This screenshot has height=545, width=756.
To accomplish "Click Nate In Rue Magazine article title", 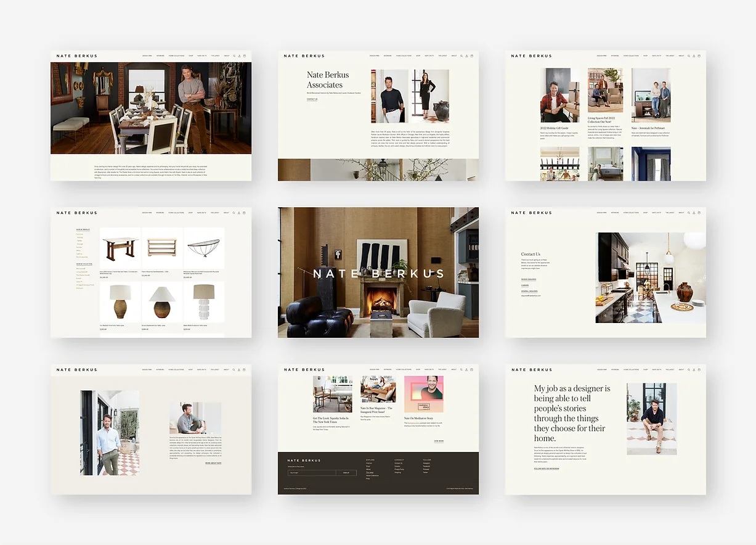I will click(x=378, y=410).
